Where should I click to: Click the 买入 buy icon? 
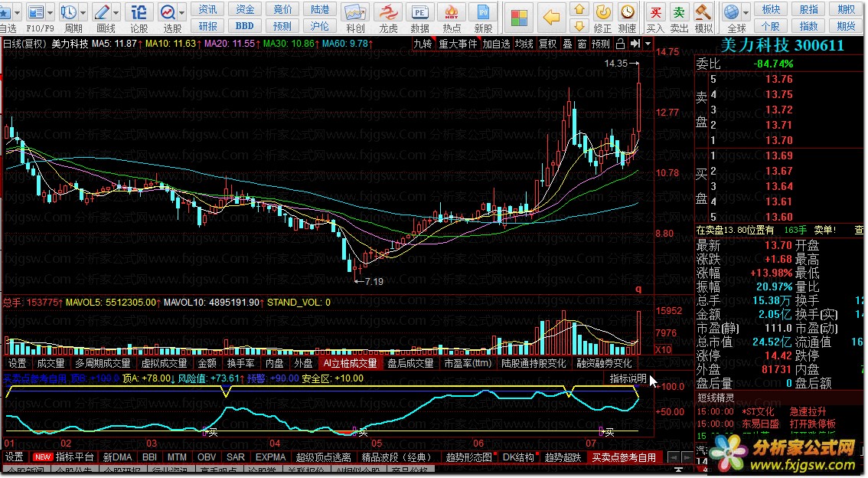pyautogui.click(x=655, y=11)
